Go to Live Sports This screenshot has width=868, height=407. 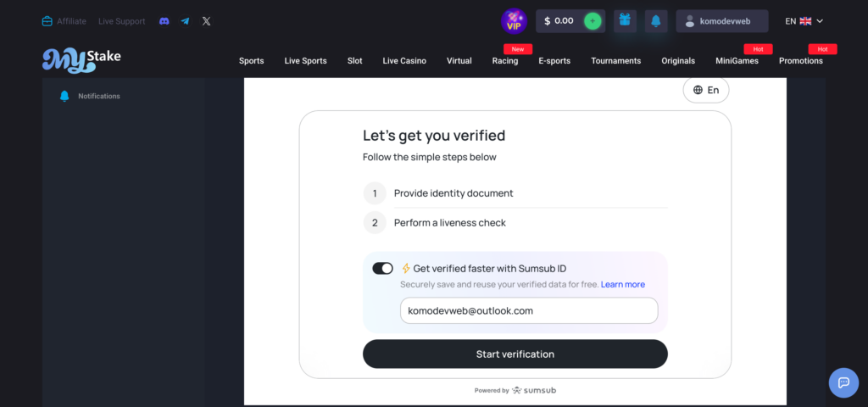[x=305, y=61]
